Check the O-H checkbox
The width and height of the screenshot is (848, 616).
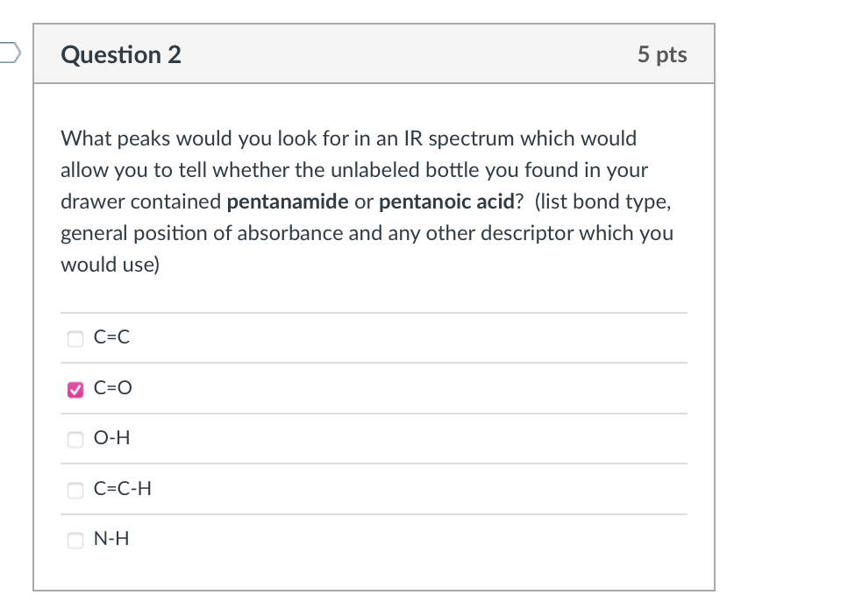coord(75,439)
